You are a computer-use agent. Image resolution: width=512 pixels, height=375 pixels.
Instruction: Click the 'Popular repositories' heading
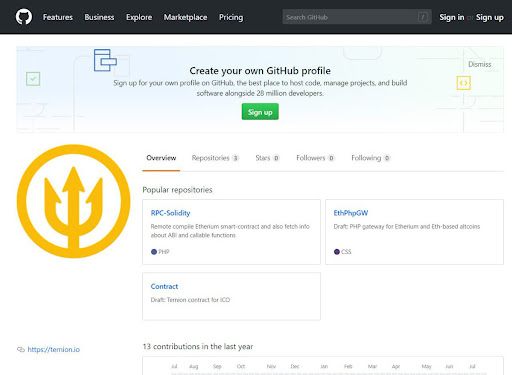tap(177, 190)
